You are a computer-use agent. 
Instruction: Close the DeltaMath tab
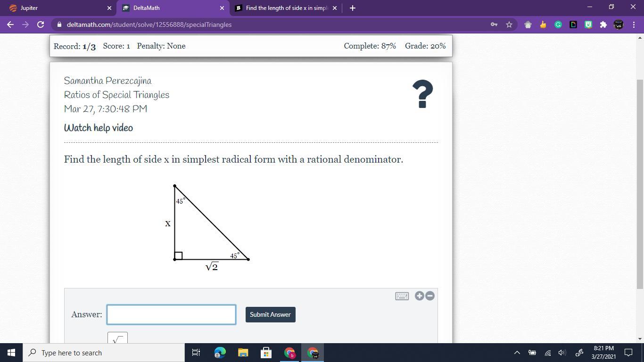[222, 8]
